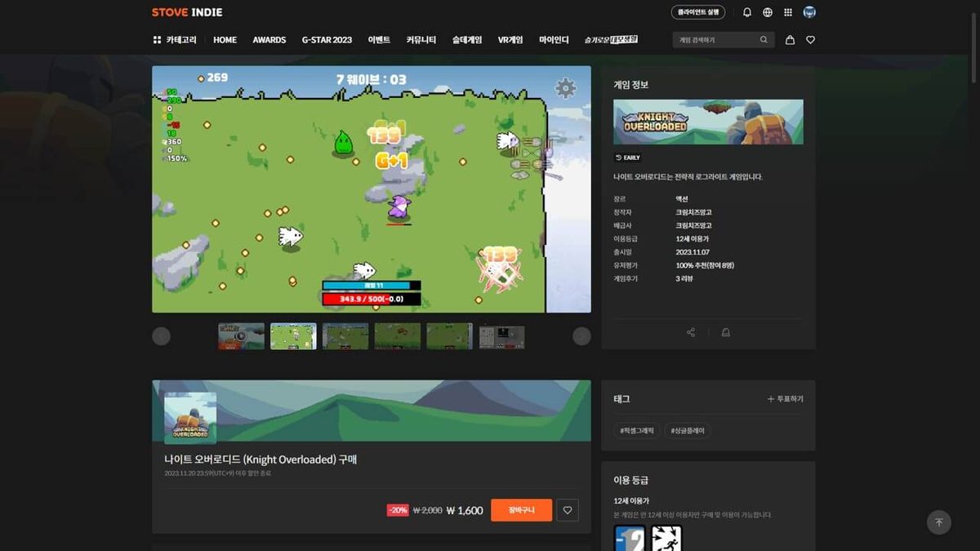Viewport: 980px width, 551px height.
Task: Show the previous media thumbnails arrow
Action: (161, 336)
